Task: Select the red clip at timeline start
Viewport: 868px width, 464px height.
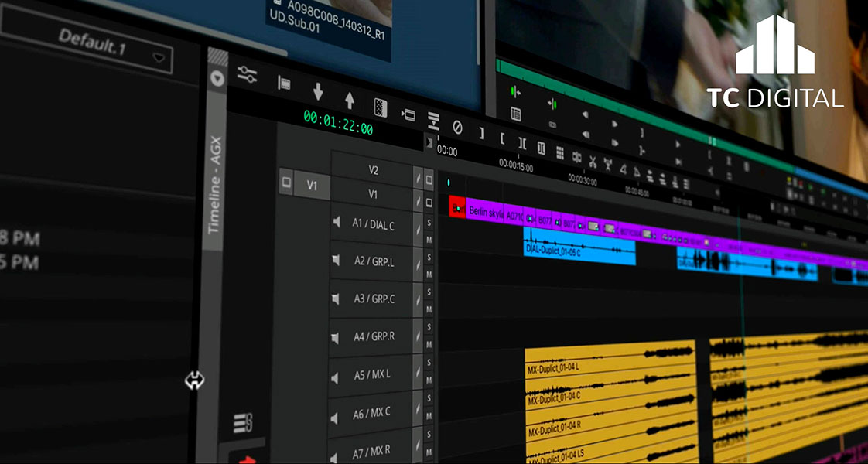Action: click(x=457, y=207)
